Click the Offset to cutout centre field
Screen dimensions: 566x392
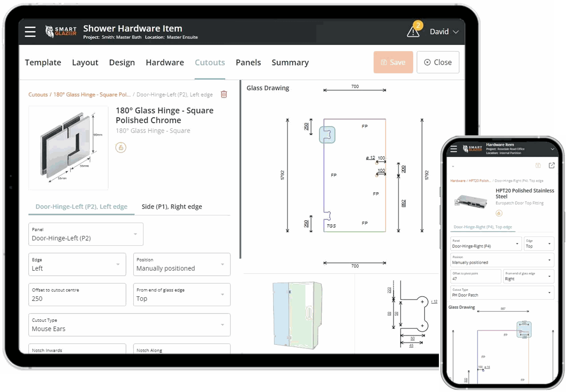(77, 295)
